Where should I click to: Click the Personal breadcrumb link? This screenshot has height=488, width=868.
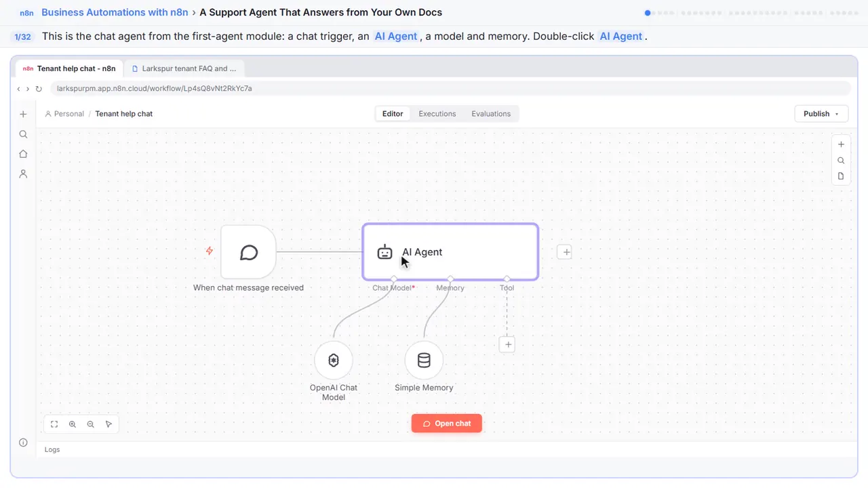pyautogui.click(x=64, y=114)
